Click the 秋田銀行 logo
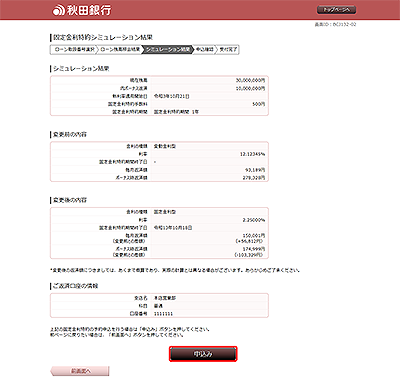 click(82, 10)
